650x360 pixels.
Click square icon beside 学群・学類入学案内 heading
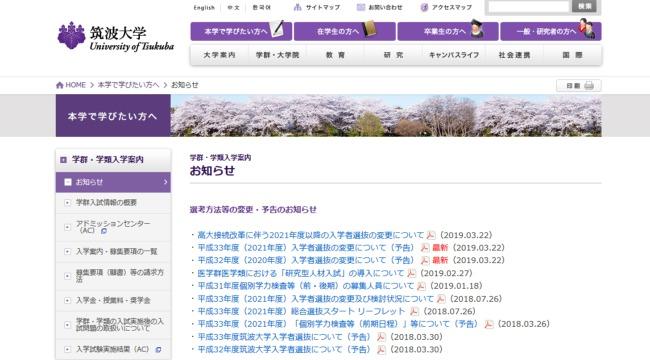(x=63, y=160)
